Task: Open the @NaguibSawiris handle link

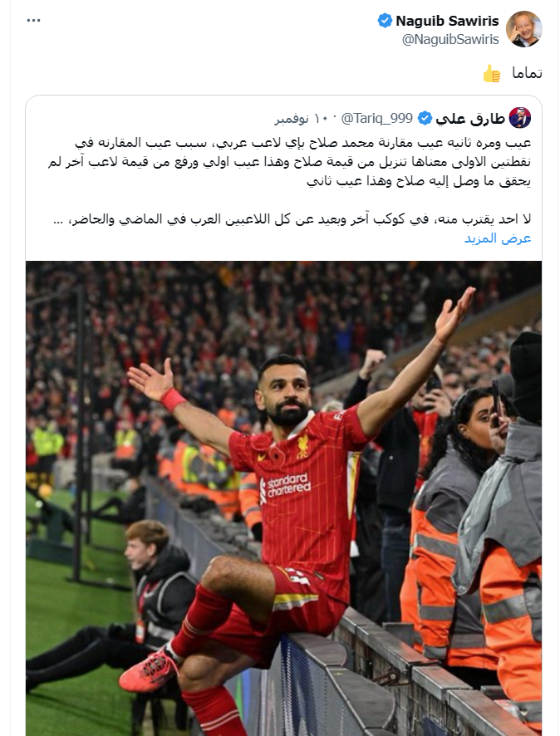Action: pyautogui.click(x=450, y=39)
